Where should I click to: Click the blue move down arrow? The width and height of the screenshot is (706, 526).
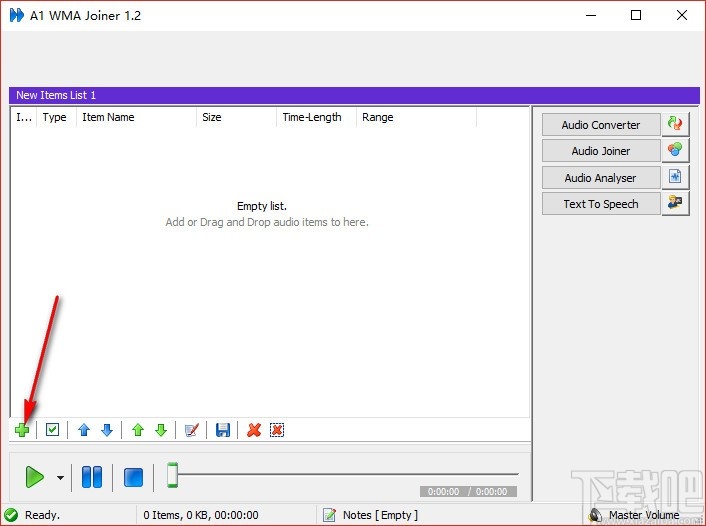[107, 430]
